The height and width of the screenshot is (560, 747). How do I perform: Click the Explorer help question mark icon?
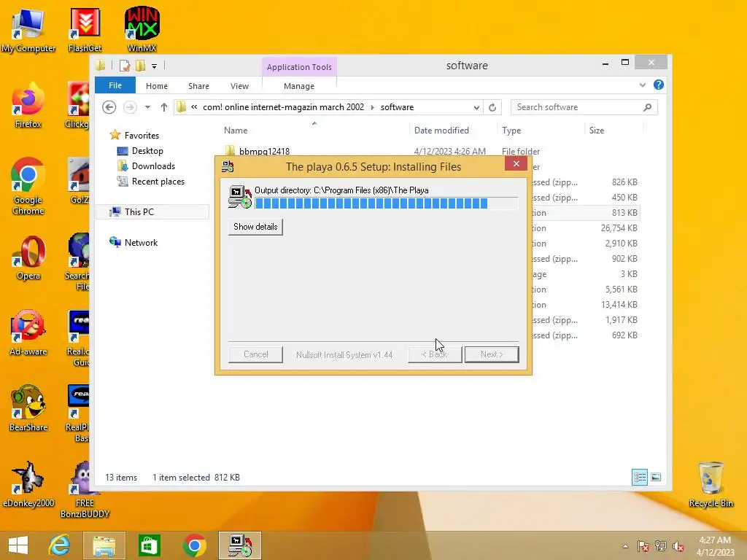tap(659, 85)
